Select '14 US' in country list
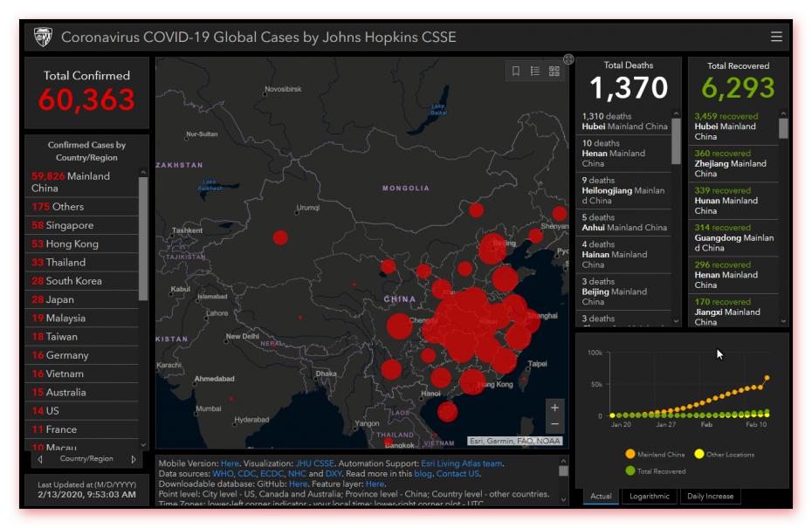Image resolution: width=812 pixels, height=528 pixels. click(82, 411)
